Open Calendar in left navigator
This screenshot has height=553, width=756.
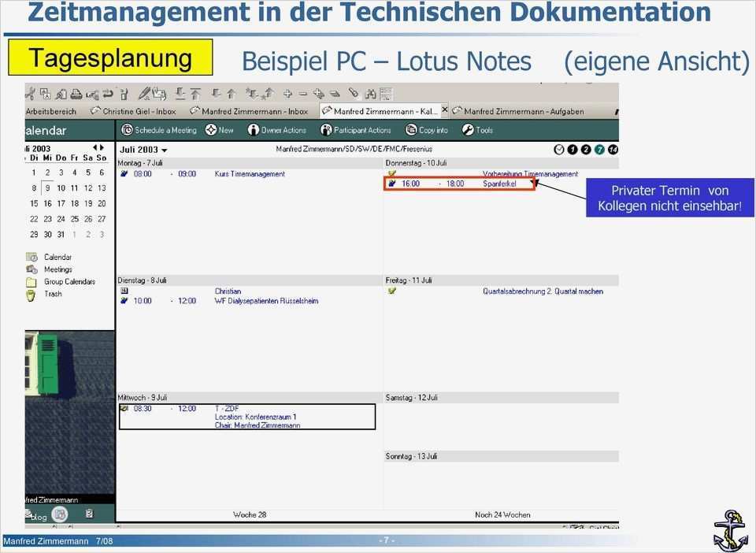(57, 257)
